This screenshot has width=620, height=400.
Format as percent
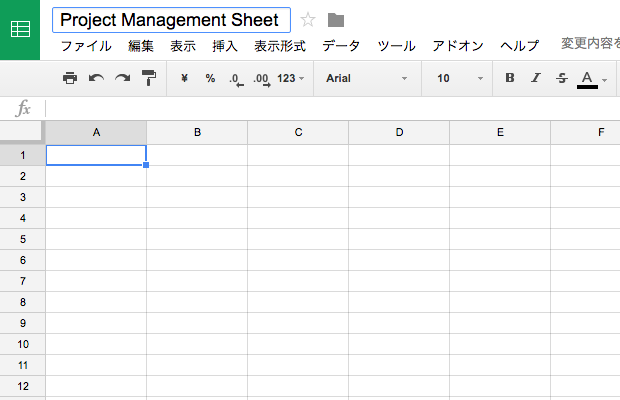point(210,78)
